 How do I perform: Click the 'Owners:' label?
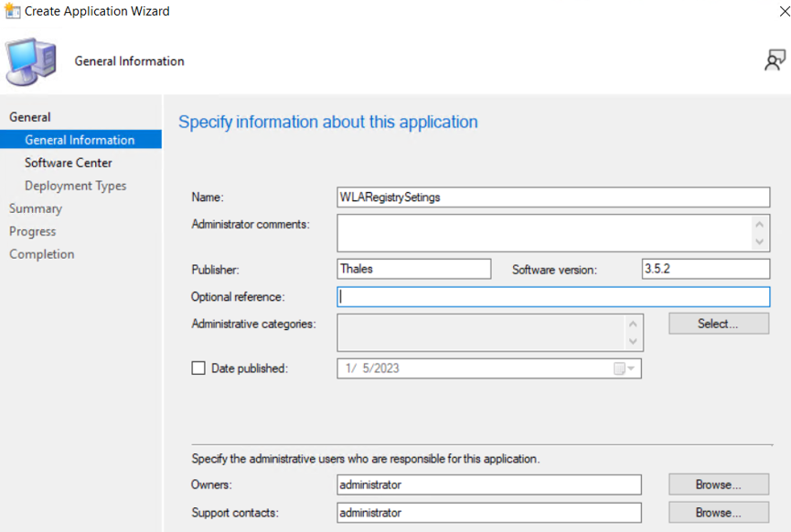[x=211, y=484]
